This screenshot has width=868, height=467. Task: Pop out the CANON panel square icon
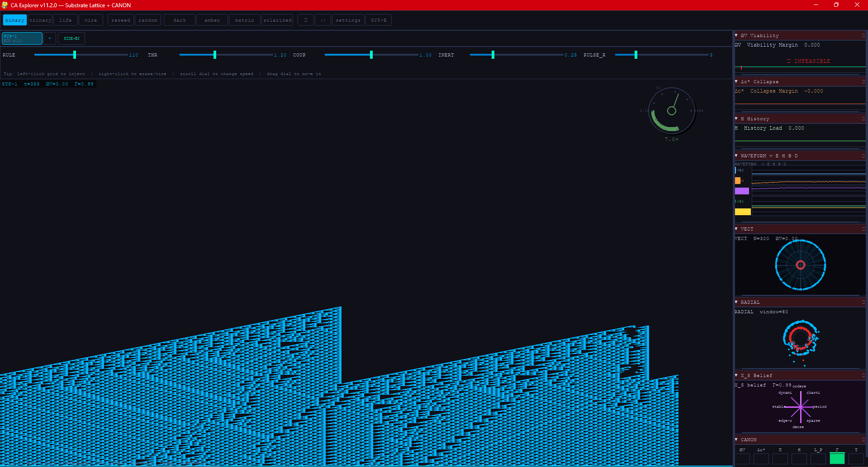[x=863, y=439]
